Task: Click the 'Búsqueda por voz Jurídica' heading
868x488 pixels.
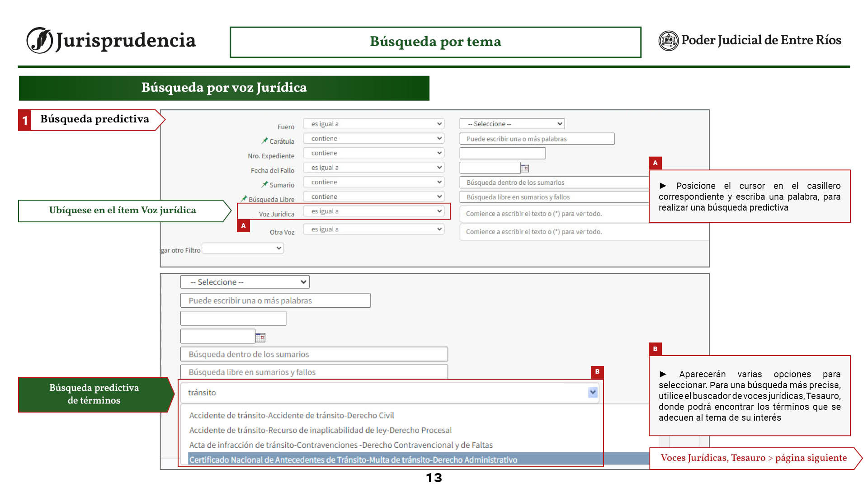Action: pyautogui.click(x=224, y=88)
